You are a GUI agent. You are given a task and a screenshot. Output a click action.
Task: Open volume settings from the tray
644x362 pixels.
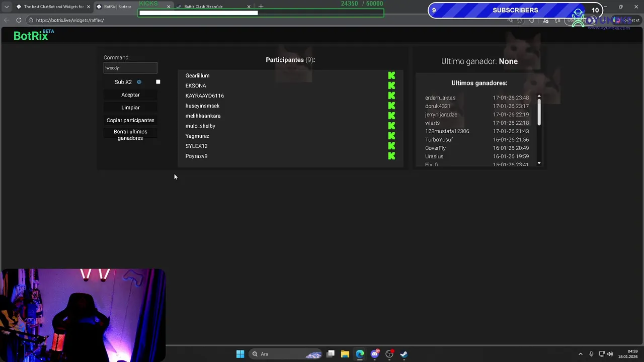tap(610, 354)
